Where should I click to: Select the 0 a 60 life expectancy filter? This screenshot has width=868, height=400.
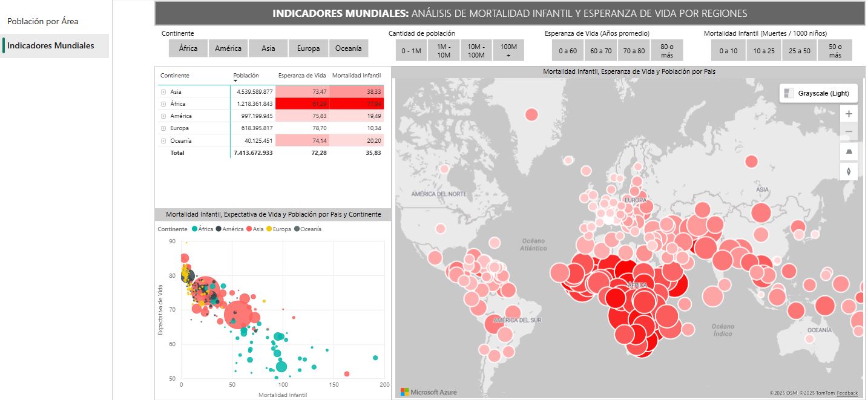568,51
